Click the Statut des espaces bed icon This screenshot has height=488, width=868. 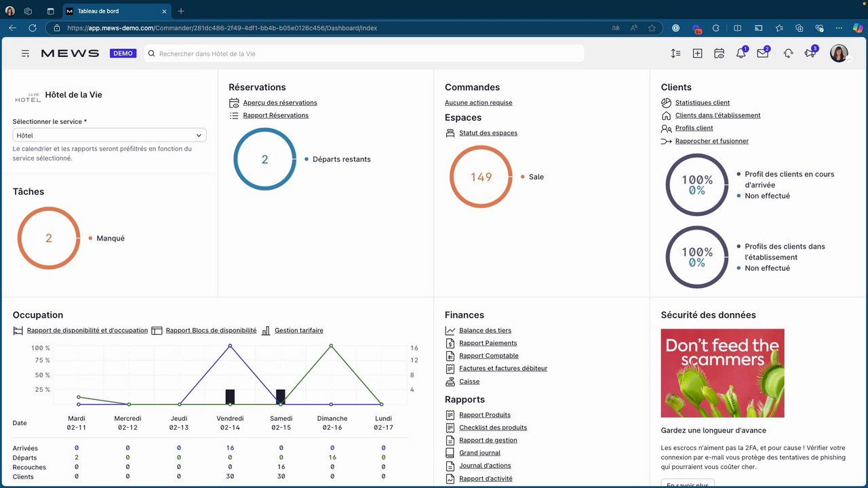coord(450,134)
